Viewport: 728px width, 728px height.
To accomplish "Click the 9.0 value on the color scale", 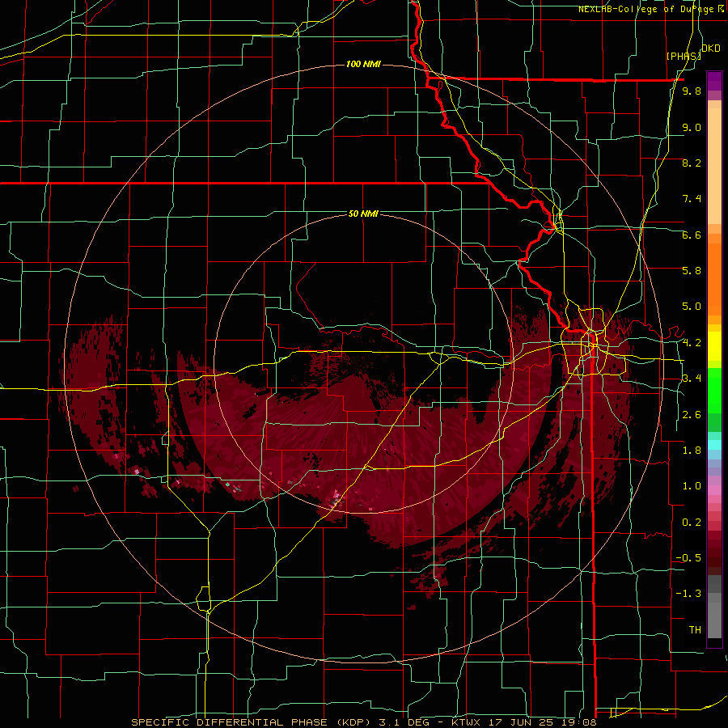I will pos(692,127).
